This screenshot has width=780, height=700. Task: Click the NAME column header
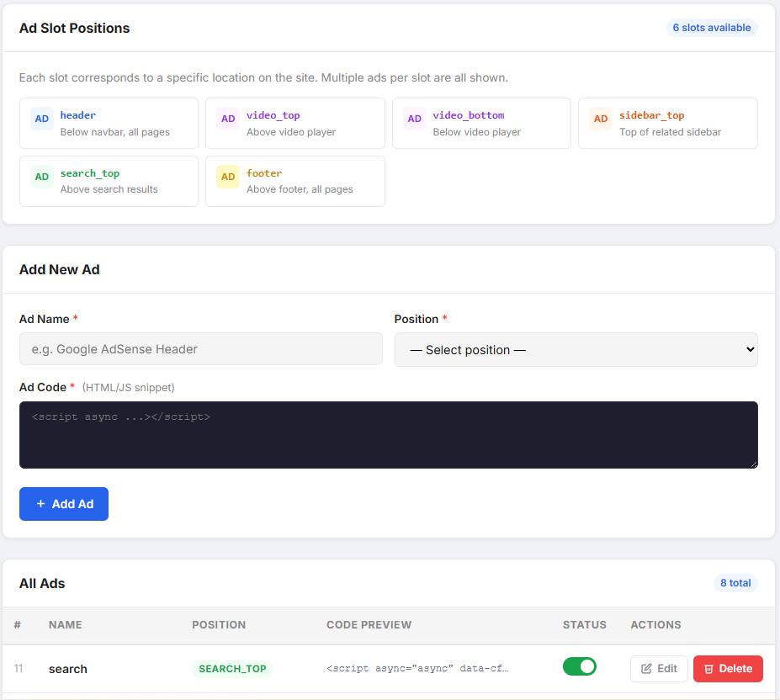pyautogui.click(x=65, y=625)
